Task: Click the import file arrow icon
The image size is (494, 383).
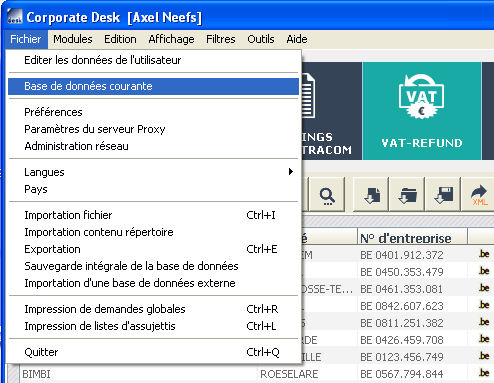Action: tap(371, 195)
